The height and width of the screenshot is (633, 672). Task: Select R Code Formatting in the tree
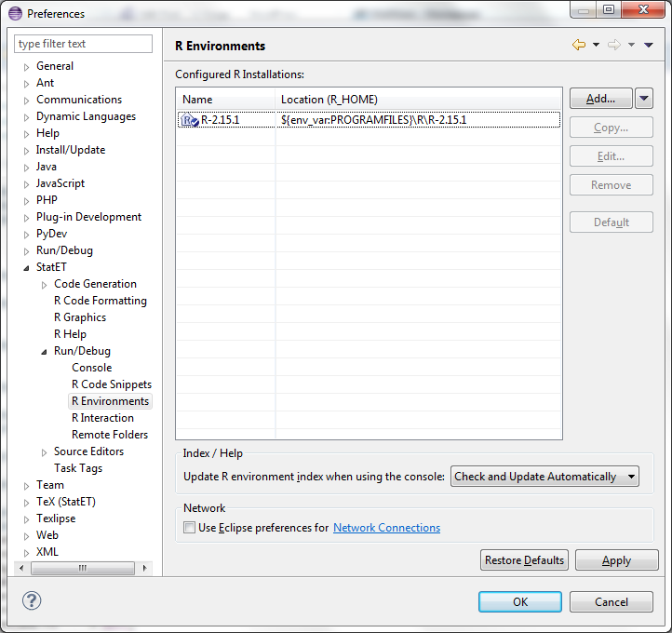(100, 301)
